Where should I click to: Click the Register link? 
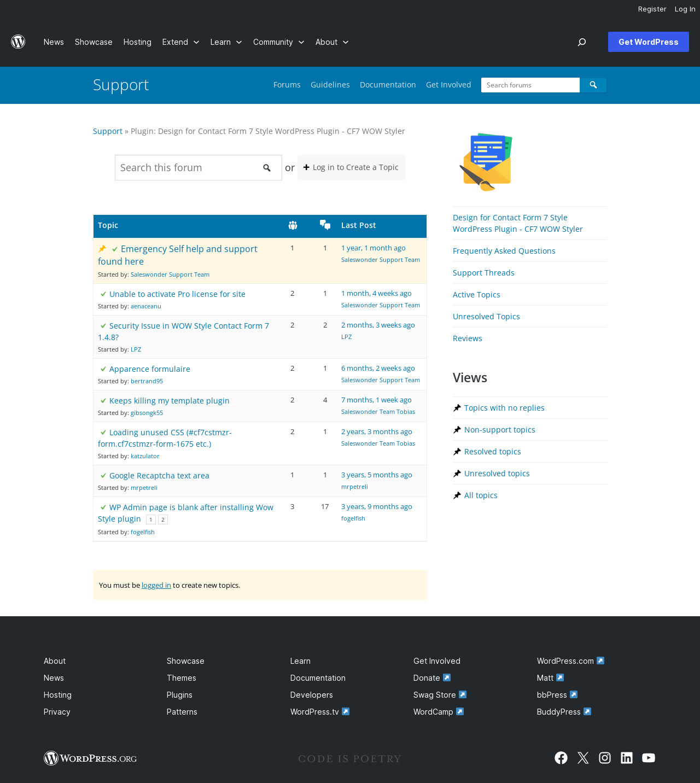pyautogui.click(x=652, y=9)
